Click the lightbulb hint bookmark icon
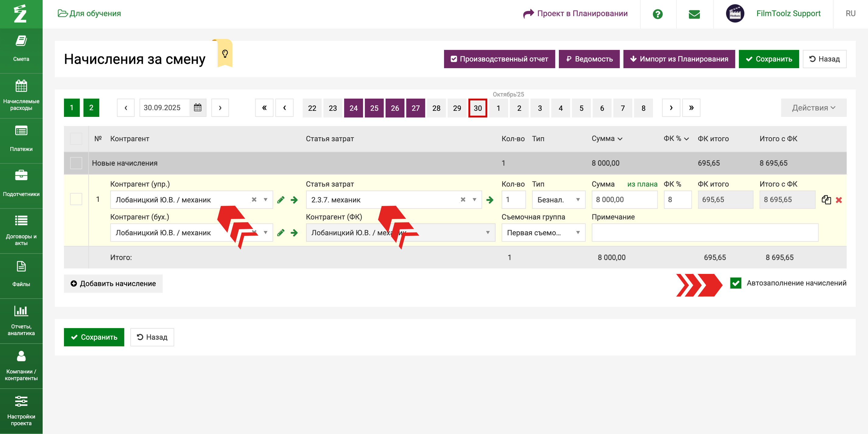The height and width of the screenshot is (434, 868). coord(225,54)
